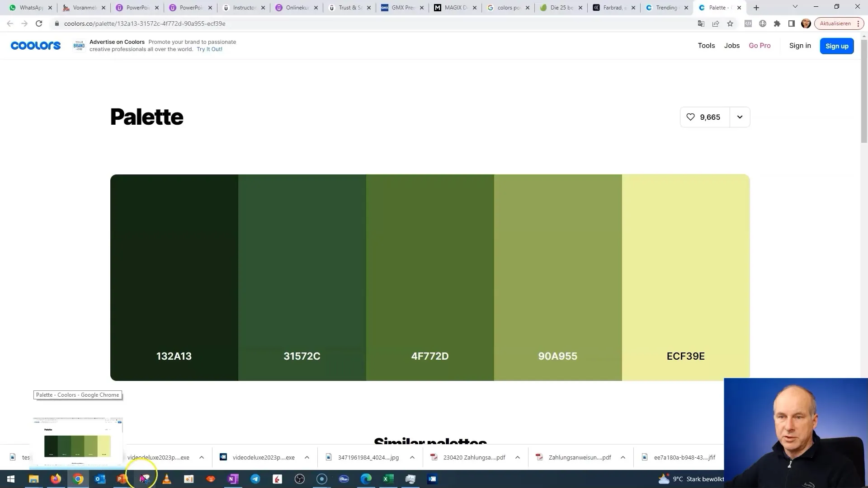Select the 132A13 dark green swatch
868x488 pixels.
(x=174, y=277)
